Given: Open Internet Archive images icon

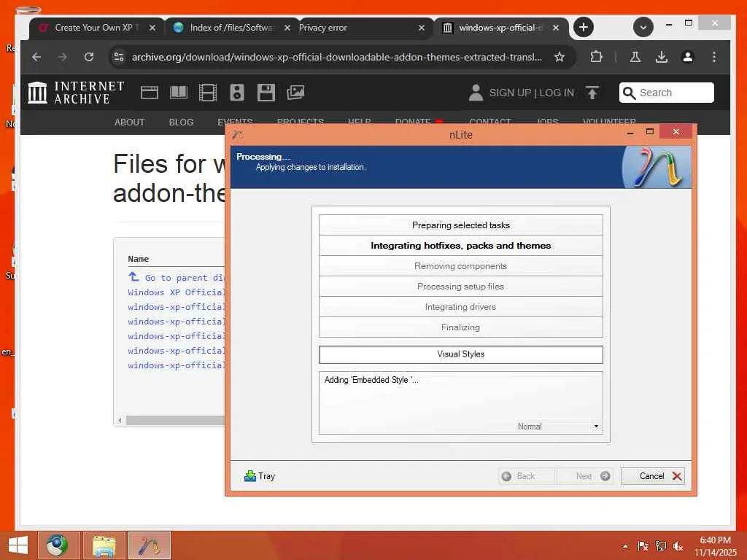Looking at the screenshot, I should click(x=295, y=93).
